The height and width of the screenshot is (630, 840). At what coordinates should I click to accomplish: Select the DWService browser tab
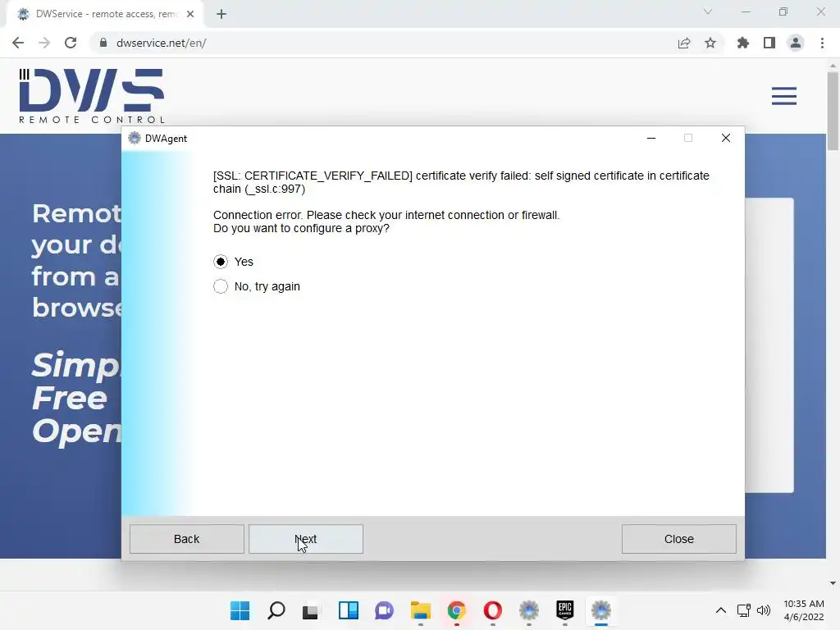104,14
